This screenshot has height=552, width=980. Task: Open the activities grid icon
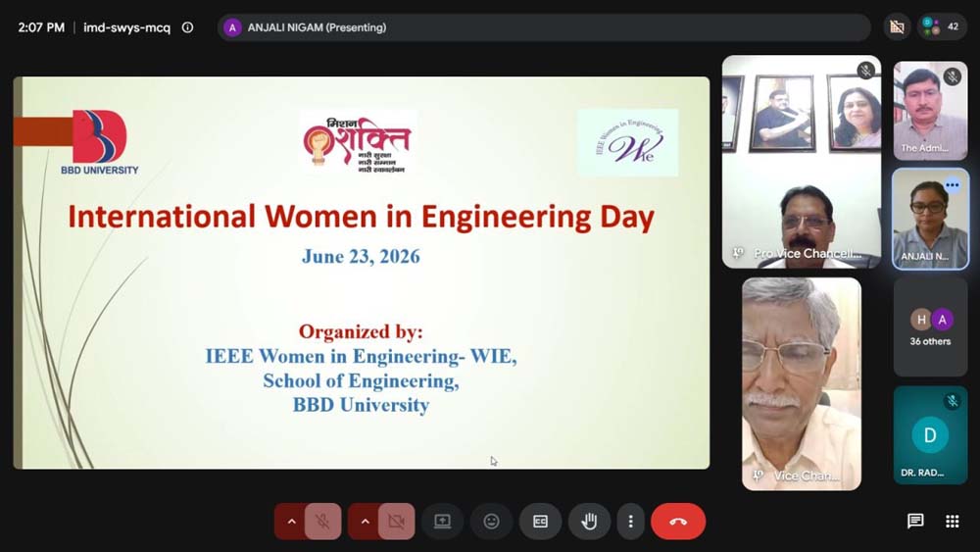(952, 521)
